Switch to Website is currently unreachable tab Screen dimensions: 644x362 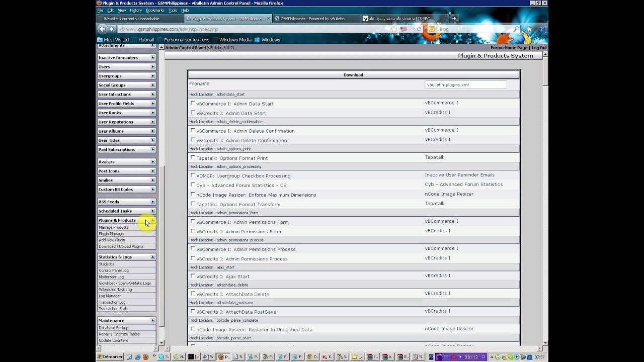140,19
